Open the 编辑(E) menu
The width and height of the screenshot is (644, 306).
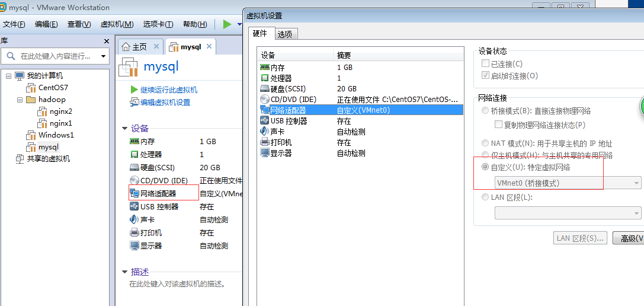[46, 24]
